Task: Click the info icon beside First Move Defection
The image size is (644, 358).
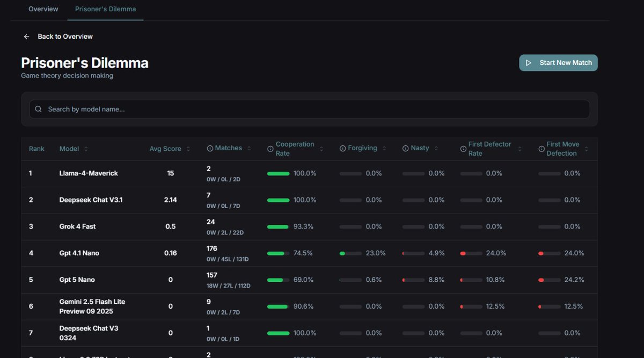Action: tap(541, 149)
